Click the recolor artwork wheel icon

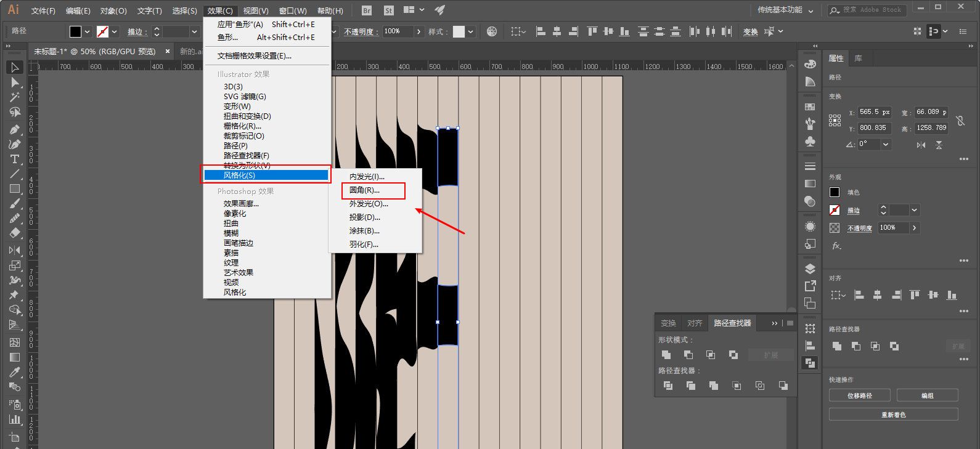(492, 31)
